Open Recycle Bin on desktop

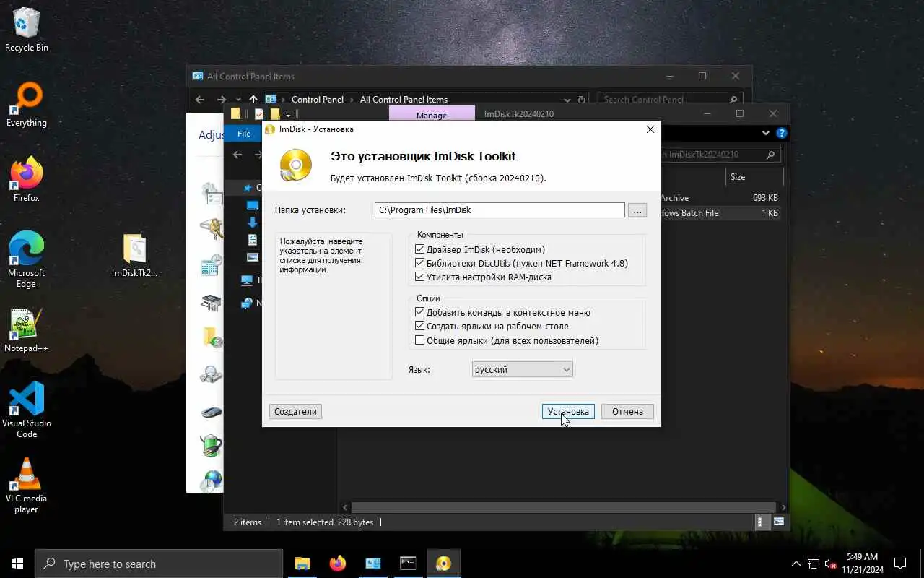click(27, 30)
